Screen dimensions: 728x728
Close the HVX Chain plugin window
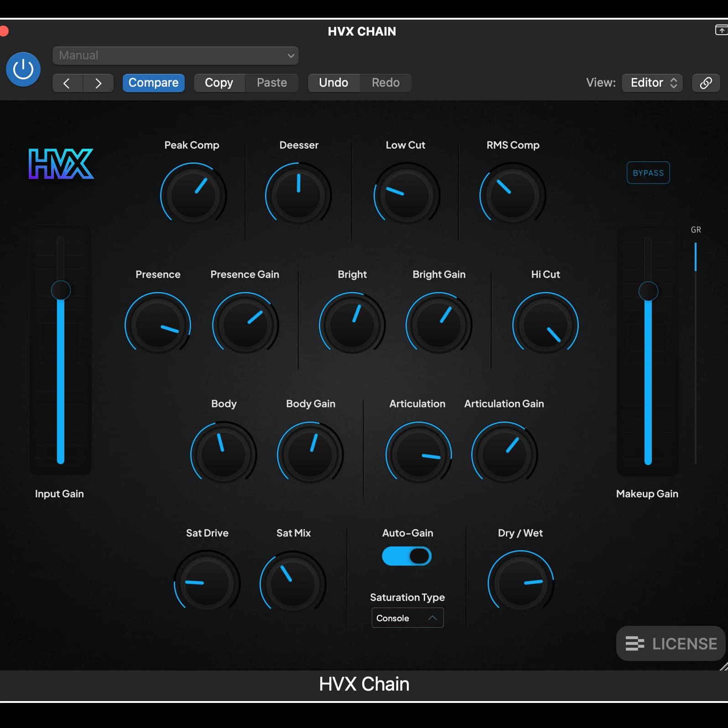pyautogui.click(x=4, y=31)
